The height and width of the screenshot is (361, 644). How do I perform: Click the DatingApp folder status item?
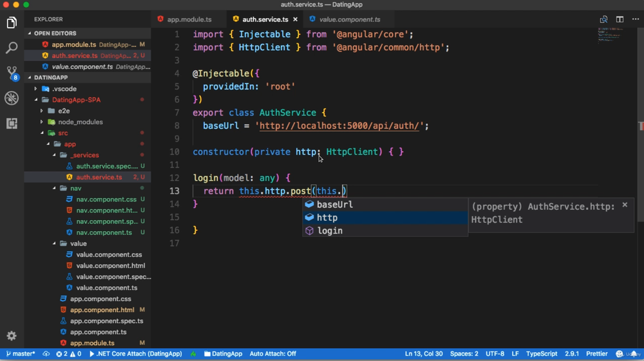click(223, 354)
